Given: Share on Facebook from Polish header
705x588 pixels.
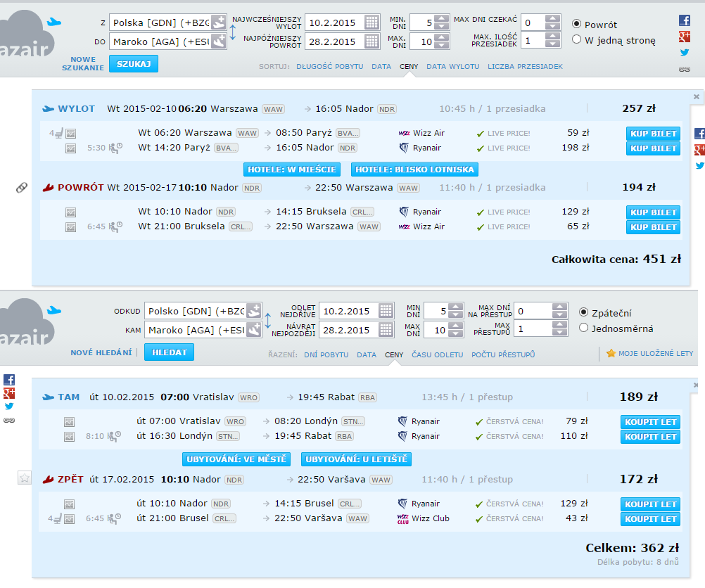Looking at the screenshot, I should click(685, 20).
